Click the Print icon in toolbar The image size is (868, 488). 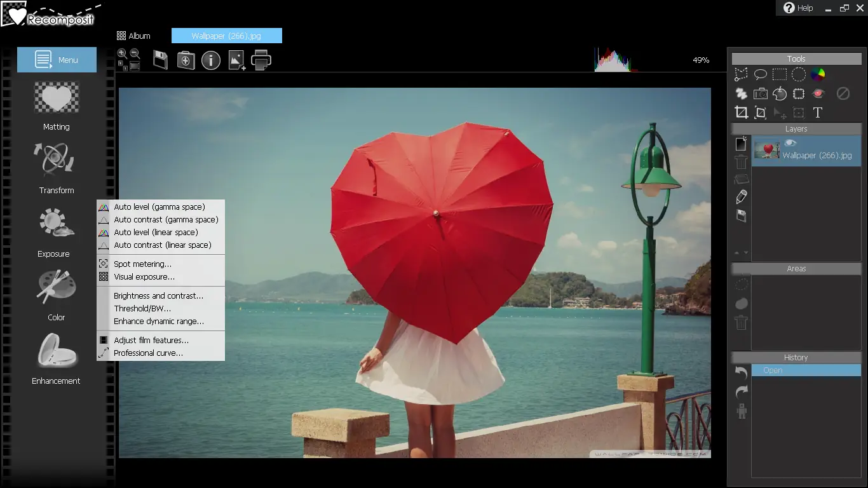coord(261,60)
